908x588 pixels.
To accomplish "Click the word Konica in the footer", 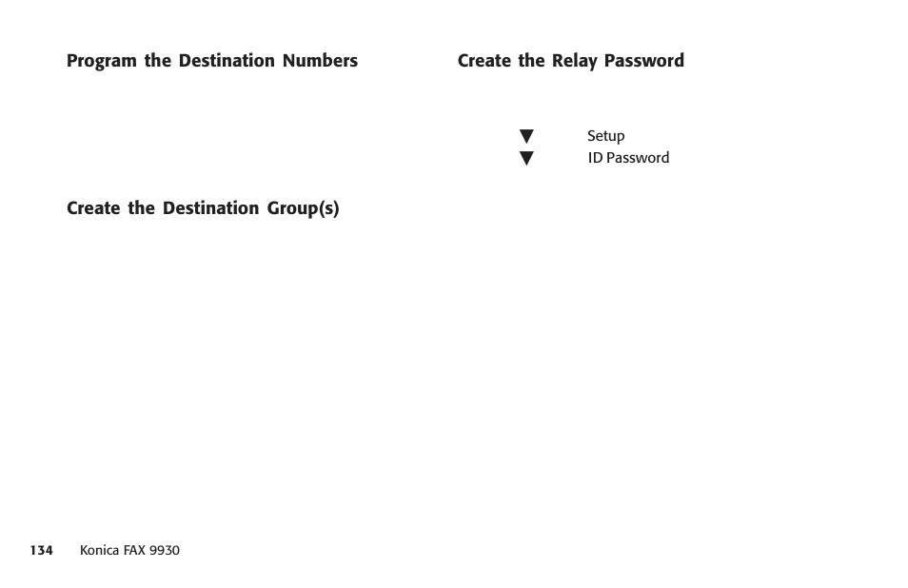I will [x=100, y=550].
